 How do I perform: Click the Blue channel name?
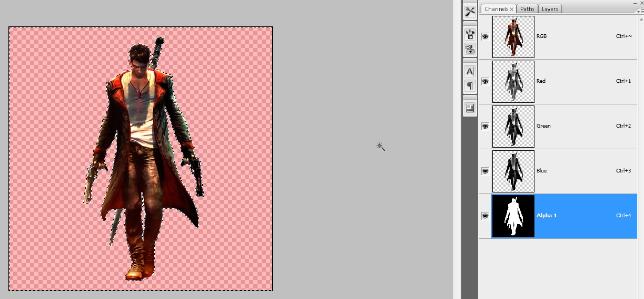[541, 171]
